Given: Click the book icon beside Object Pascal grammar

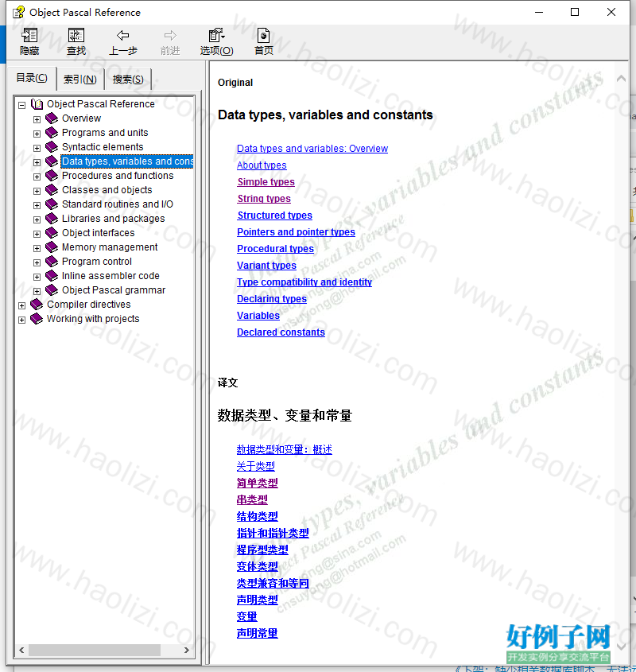Looking at the screenshot, I should 52,290.
